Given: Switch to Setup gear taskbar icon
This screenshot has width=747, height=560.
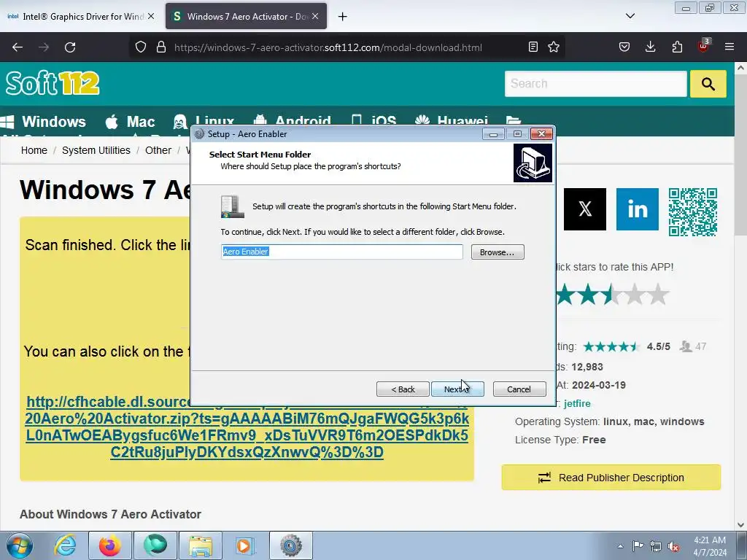Looking at the screenshot, I should click(291, 545).
